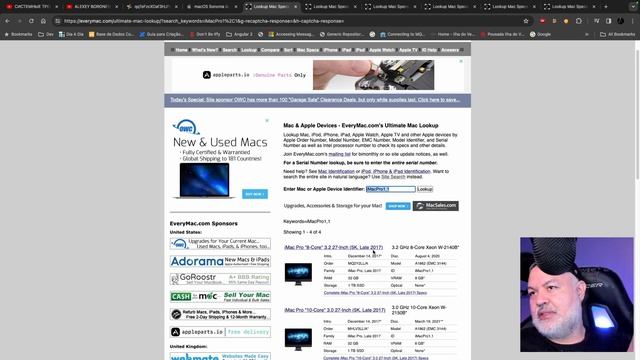The height and width of the screenshot is (360, 640).
Task: Open the mailing list link
Action: click(340, 154)
